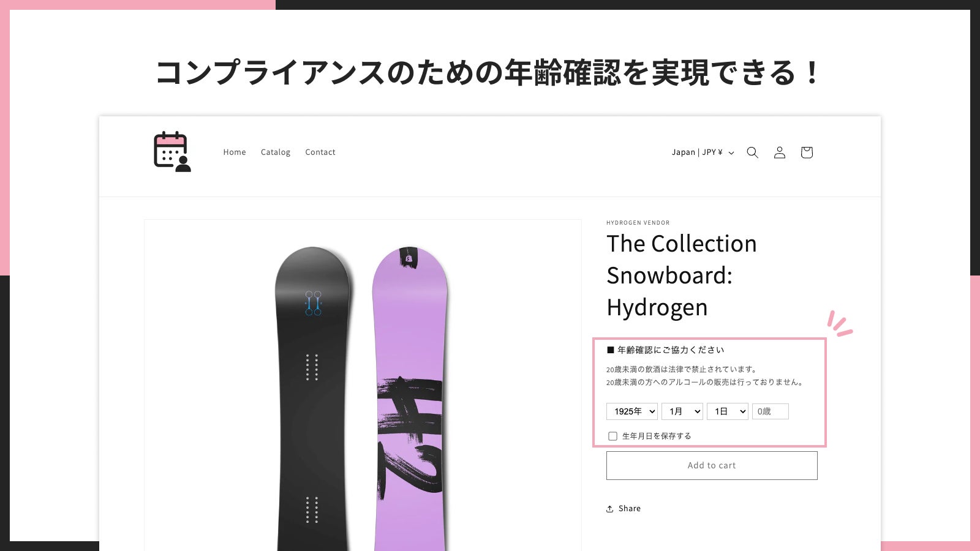Click the purple H2 snowboard image

409,398
